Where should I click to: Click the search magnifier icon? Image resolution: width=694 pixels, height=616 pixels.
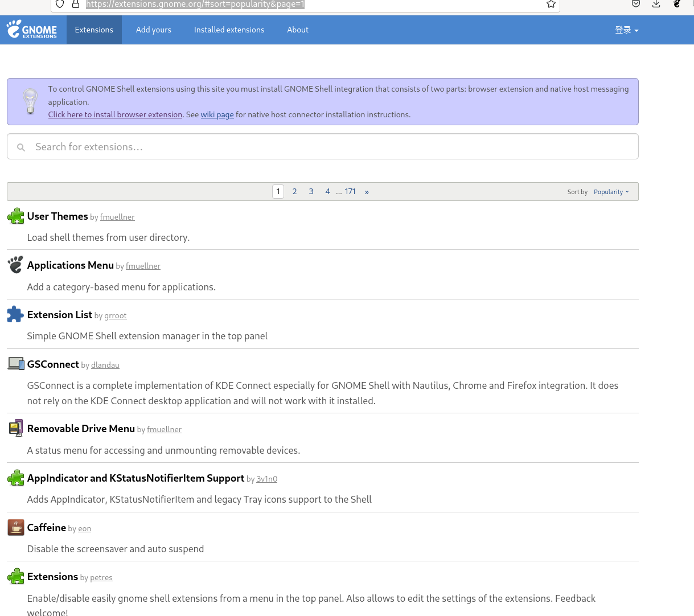pos(21,147)
